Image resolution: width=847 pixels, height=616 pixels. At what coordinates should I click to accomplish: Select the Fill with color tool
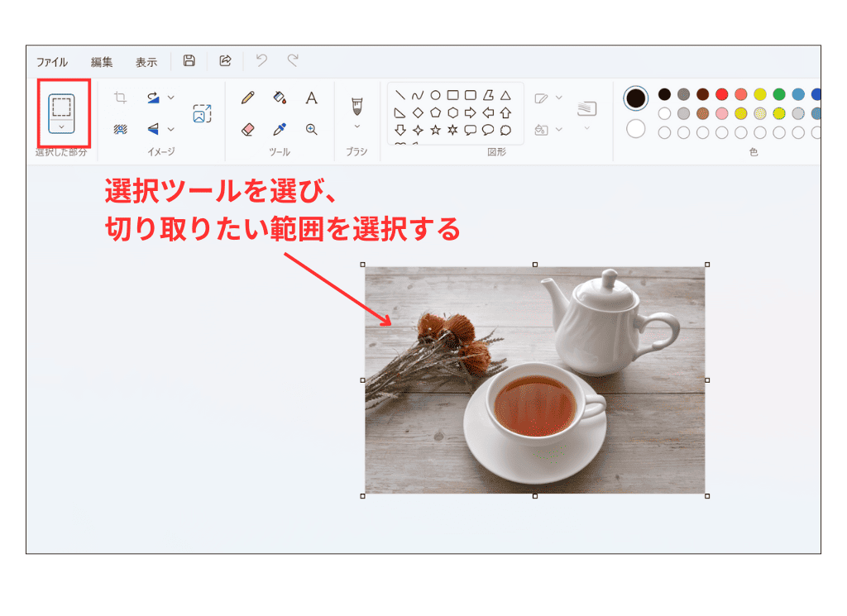[280, 97]
